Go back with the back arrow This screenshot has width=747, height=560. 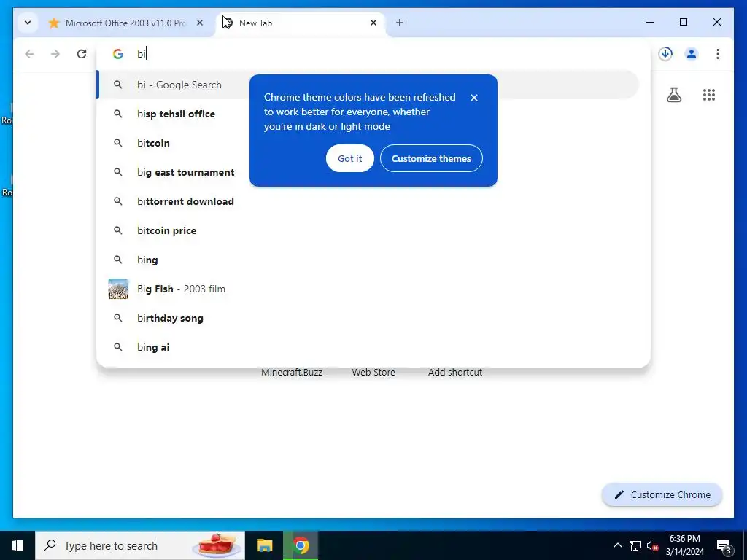tap(29, 54)
